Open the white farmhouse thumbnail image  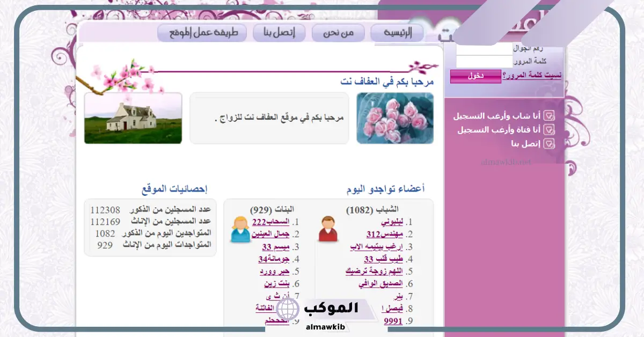[133, 118]
